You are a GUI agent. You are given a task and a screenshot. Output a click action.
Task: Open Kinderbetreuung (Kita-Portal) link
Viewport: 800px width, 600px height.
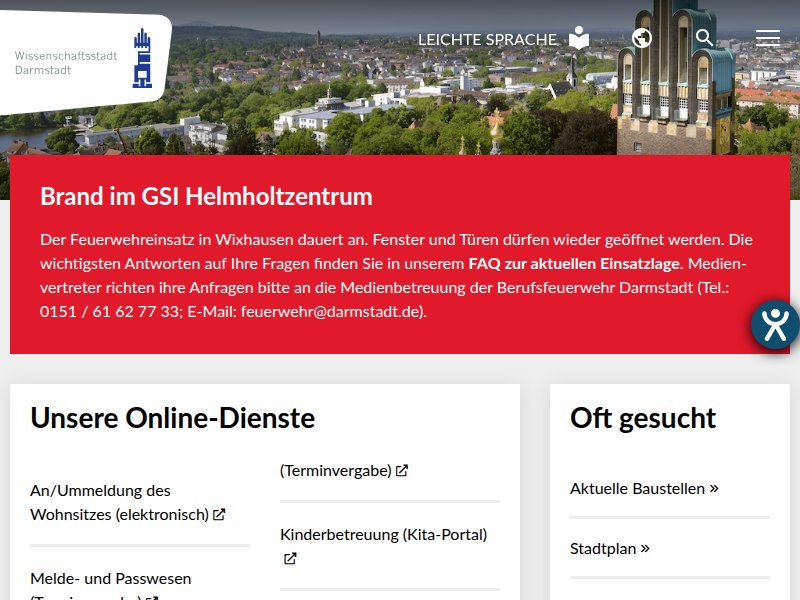point(383,535)
